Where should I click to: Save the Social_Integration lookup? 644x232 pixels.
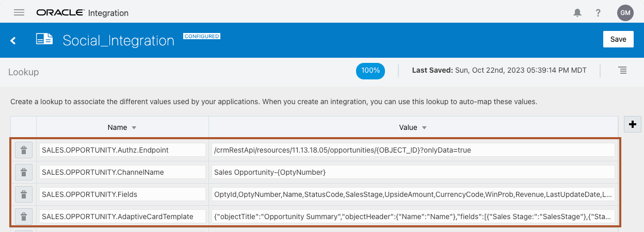click(618, 39)
